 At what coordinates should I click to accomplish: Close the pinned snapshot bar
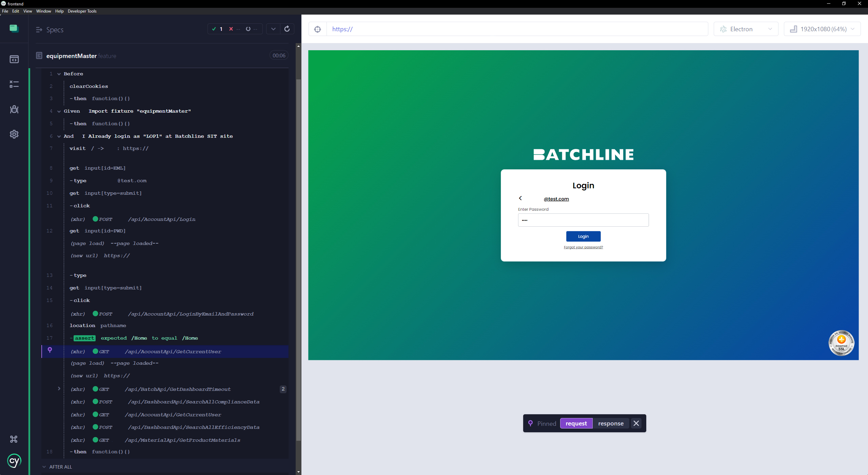point(636,423)
